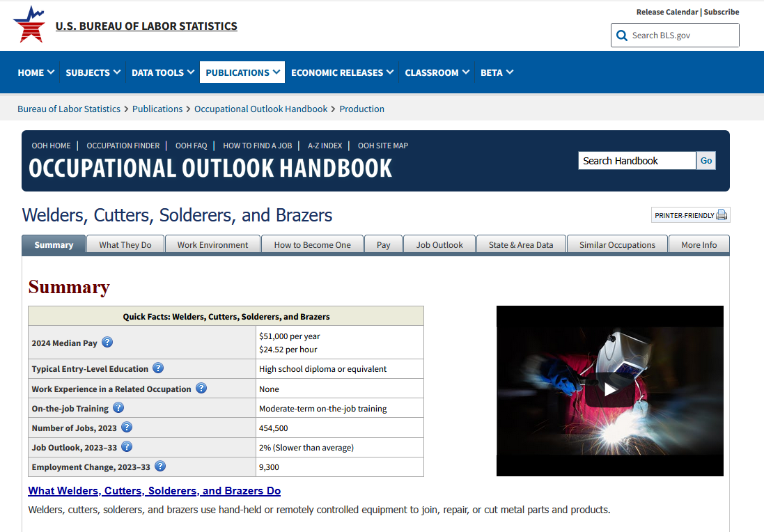Expand the HOME menu chevron

coord(50,72)
